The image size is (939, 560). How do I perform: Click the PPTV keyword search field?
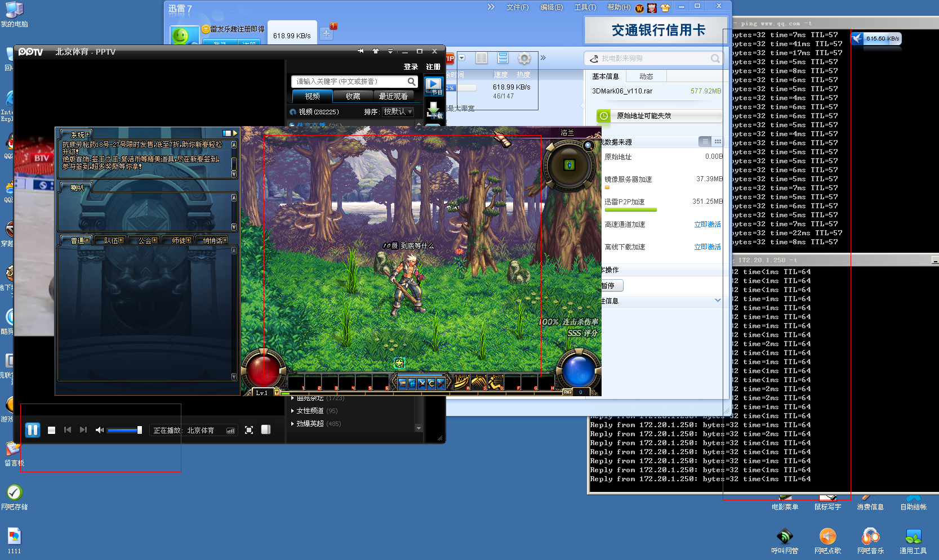(x=349, y=82)
